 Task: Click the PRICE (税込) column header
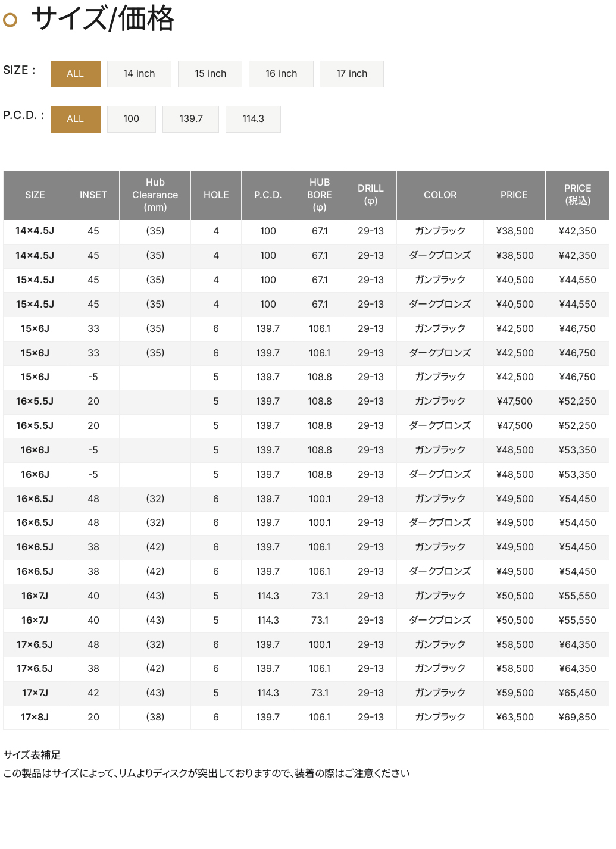577,195
